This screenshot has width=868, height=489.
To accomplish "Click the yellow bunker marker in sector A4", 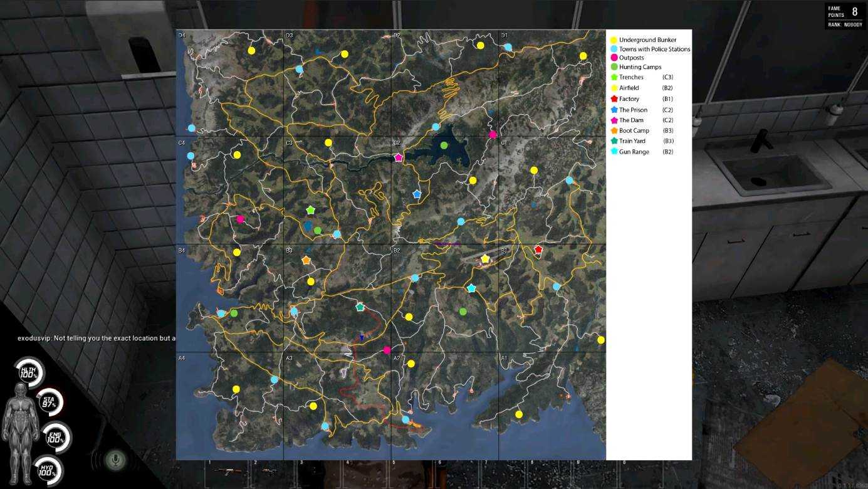I will click(x=236, y=389).
